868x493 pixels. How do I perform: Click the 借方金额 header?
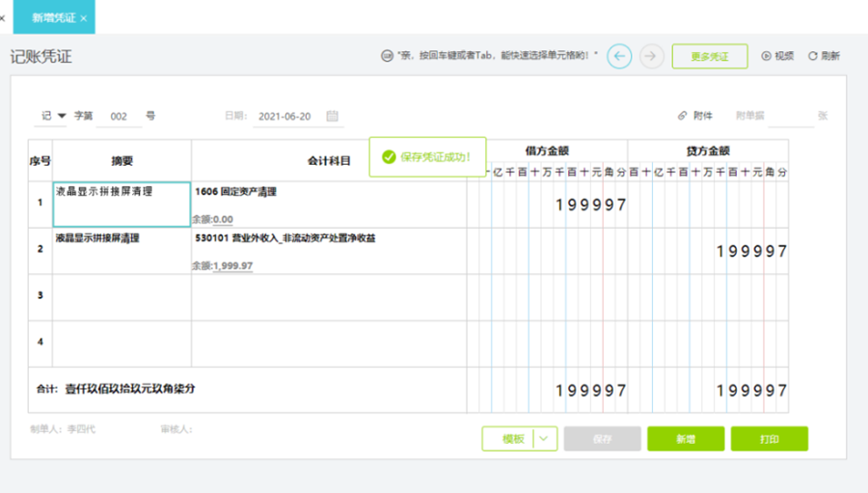[547, 151]
